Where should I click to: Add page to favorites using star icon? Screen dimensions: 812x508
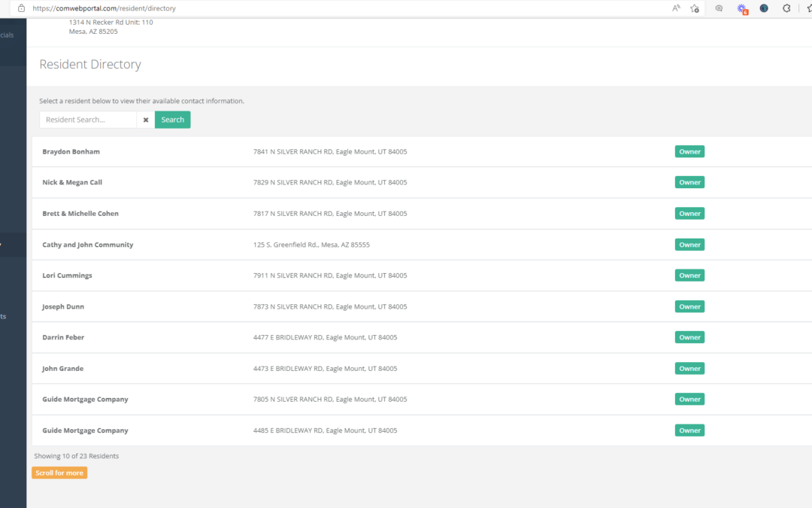point(695,8)
